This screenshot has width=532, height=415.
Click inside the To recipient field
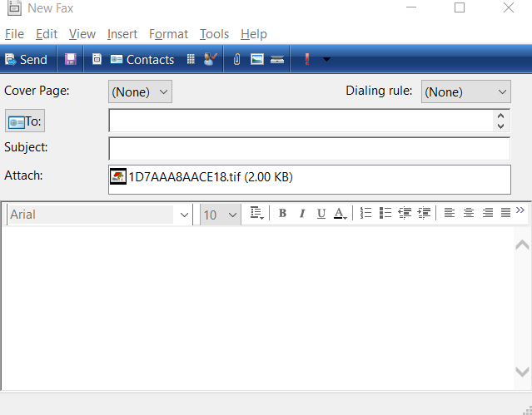pyautogui.click(x=301, y=121)
